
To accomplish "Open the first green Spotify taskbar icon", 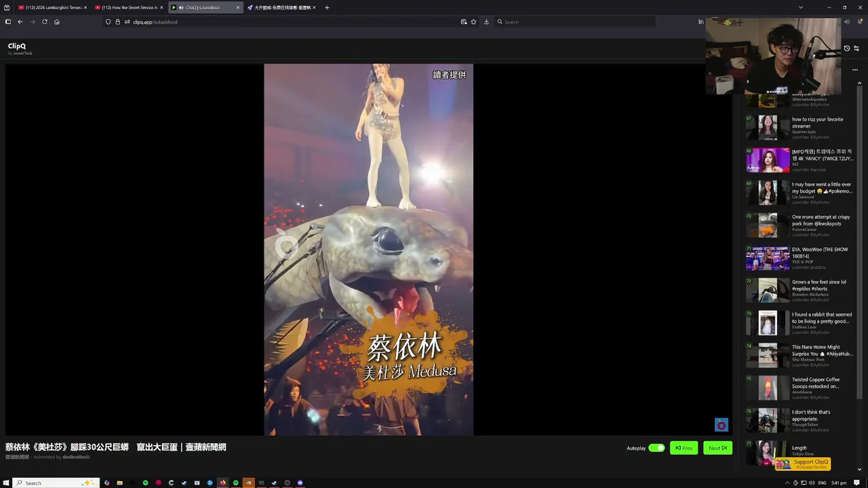I will point(145,483).
